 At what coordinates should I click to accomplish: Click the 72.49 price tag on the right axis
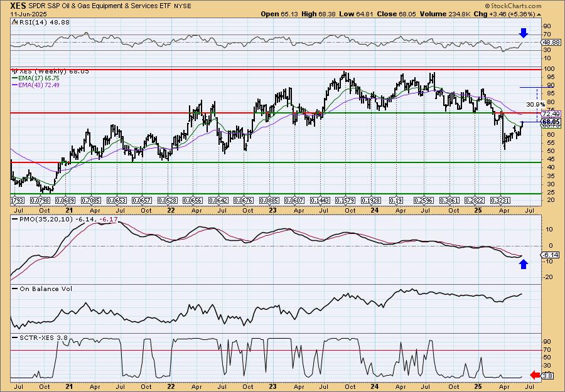pos(551,114)
